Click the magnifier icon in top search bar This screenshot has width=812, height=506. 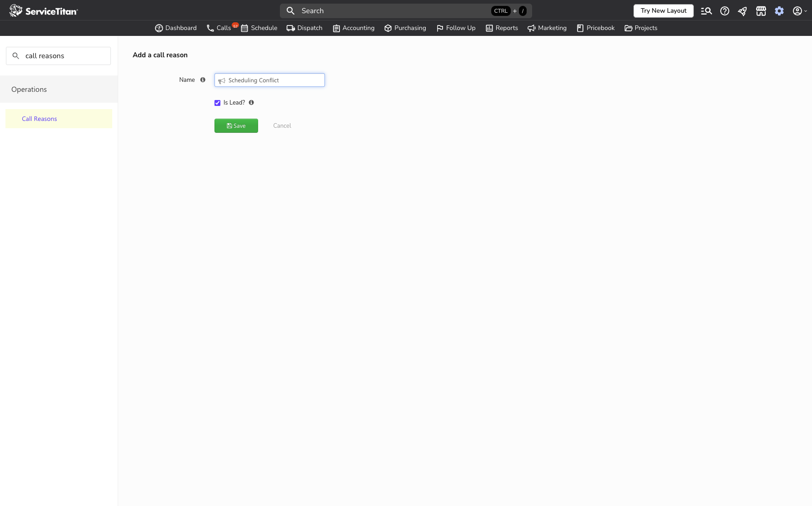coord(291,11)
